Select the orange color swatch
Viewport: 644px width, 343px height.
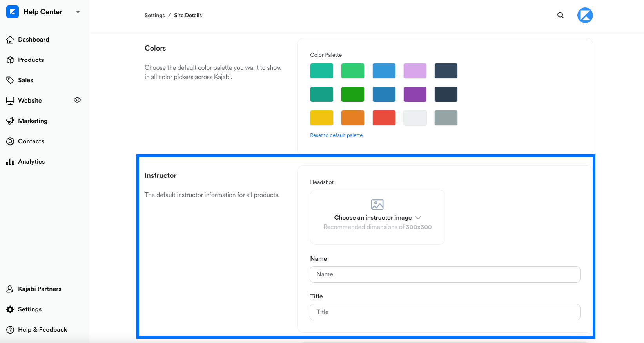[x=353, y=118]
